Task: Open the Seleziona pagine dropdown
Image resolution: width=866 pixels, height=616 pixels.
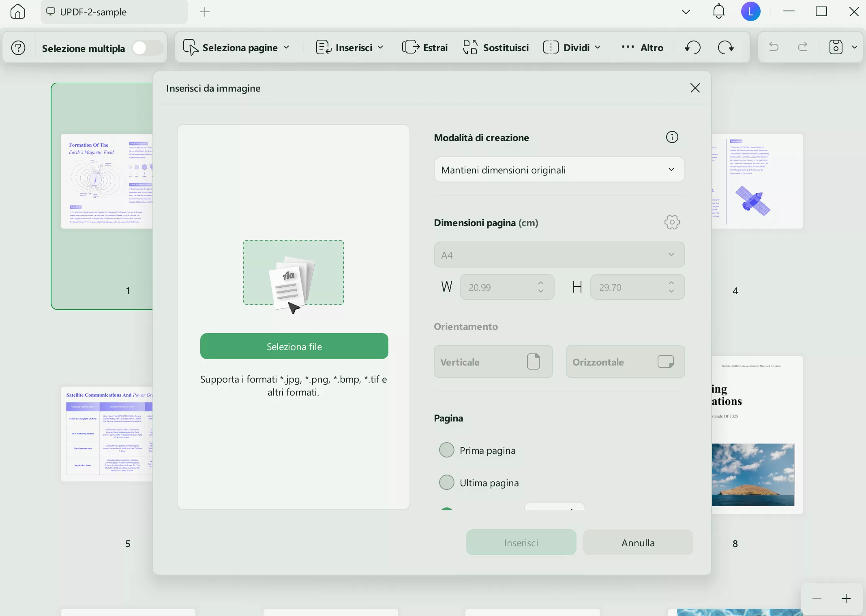Action: pyautogui.click(x=236, y=47)
